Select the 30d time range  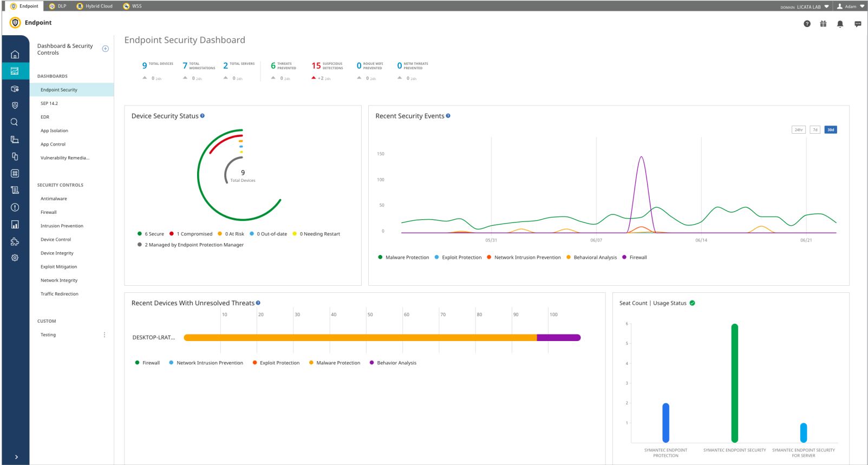(831, 130)
